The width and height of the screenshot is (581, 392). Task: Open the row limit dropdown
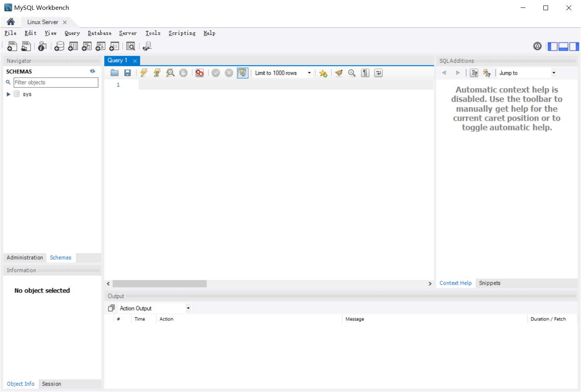click(309, 73)
